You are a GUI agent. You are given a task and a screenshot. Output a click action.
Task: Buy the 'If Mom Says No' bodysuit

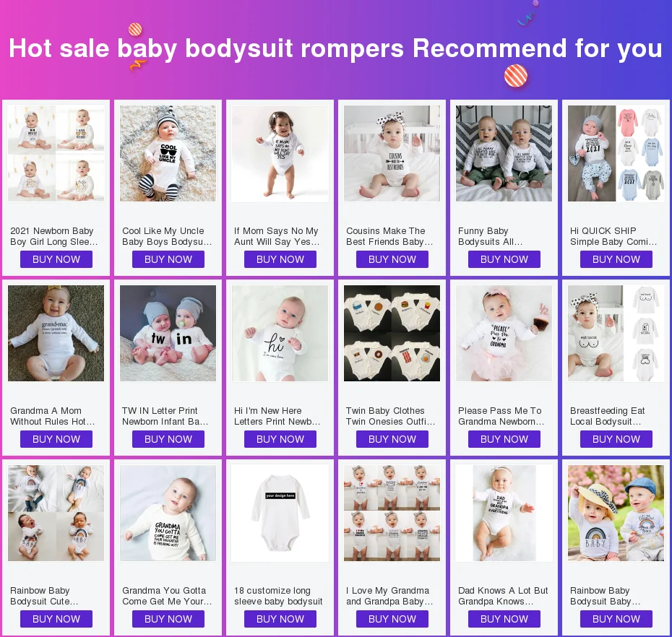pyautogui.click(x=280, y=259)
